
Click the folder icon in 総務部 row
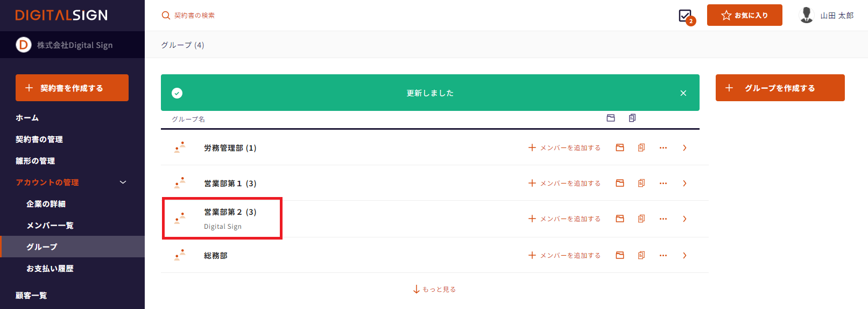coord(620,255)
